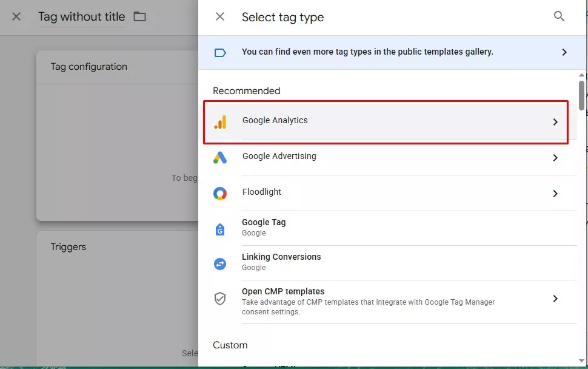Close the Select tag type panel
The image size is (588, 369).
220,16
